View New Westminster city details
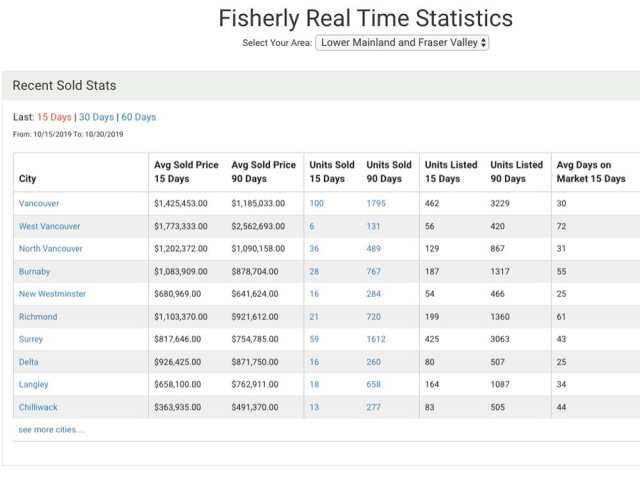The image size is (640, 480). tap(52, 294)
